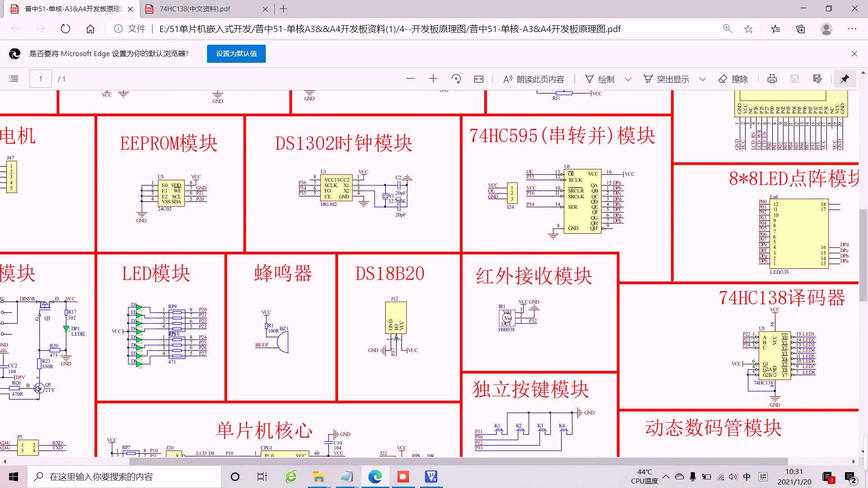868x488 pixels.
Task: Open a new browser tab
Action: [x=283, y=9]
